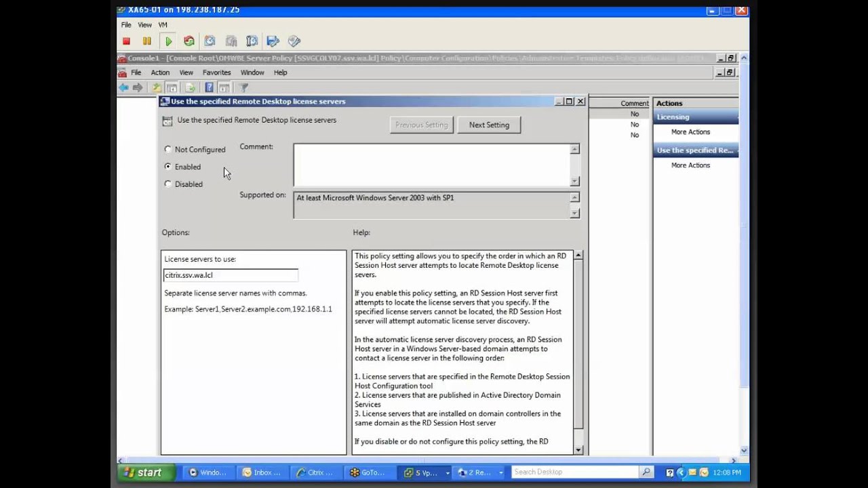Click the 12:08 PM clock in the tray
Screen dimensions: 868x488
[726, 472]
